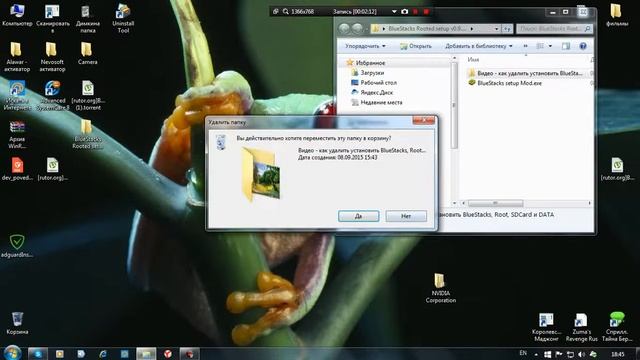Select the (1).torrent file on desktop
The width and height of the screenshot is (640, 360).
click(x=88, y=96)
